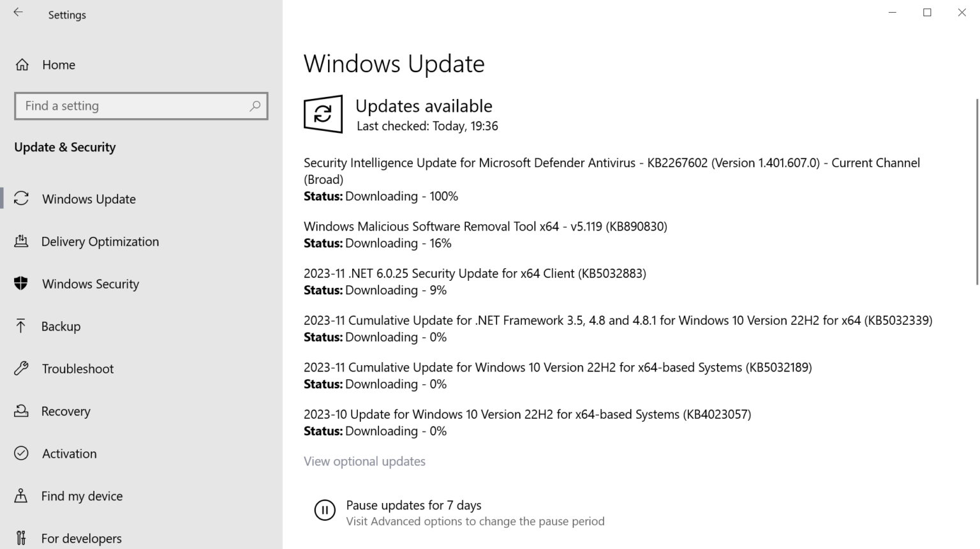Select the Backup icon in sidebar
This screenshot has width=980, height=549.
pyautogui.click(x=21, y=326)
